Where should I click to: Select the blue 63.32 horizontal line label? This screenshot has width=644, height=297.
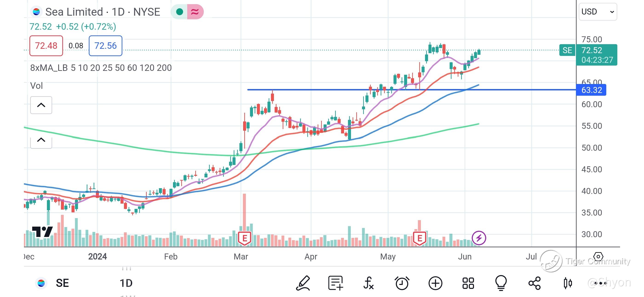591,90
